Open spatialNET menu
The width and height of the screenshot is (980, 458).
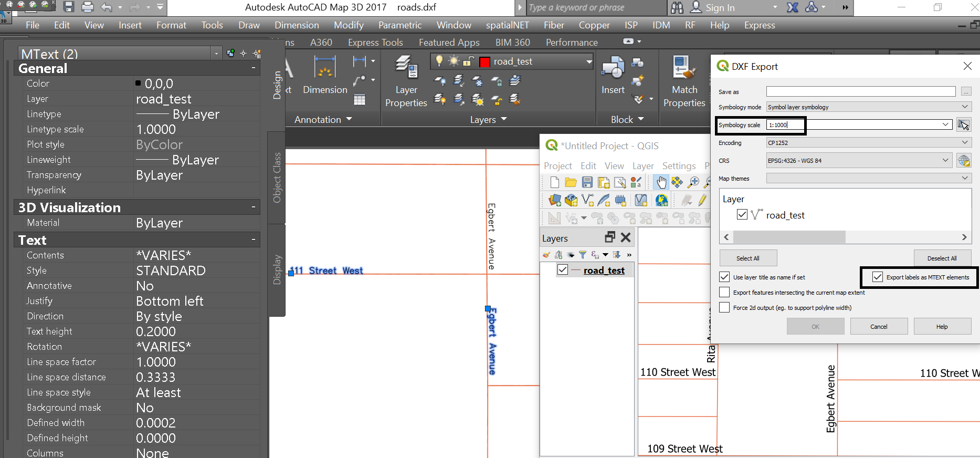(507, 25)
